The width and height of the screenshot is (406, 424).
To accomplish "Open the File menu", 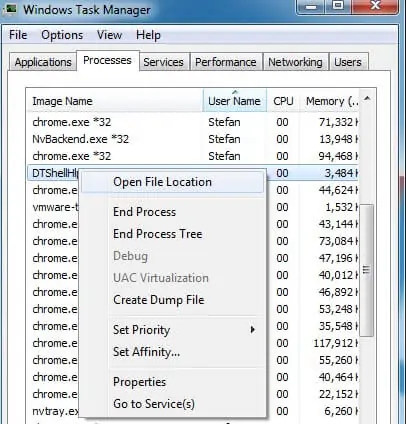I will click(18, 35).
